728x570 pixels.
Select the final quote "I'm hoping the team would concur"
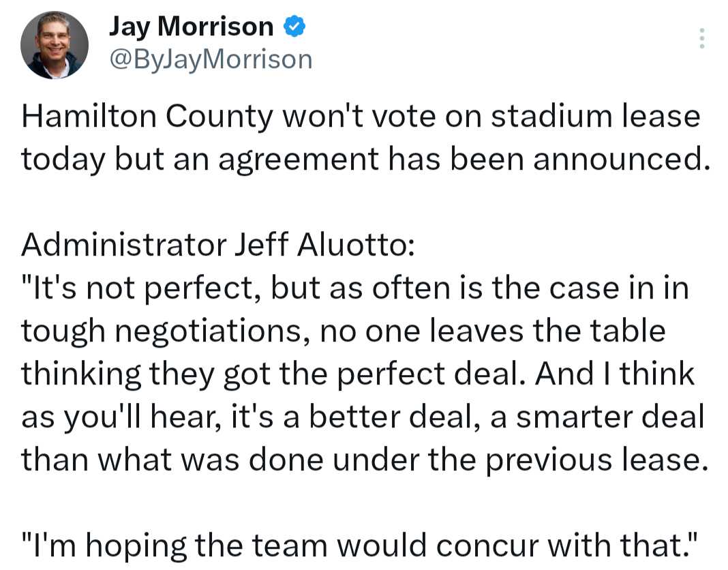coord(360,545)
